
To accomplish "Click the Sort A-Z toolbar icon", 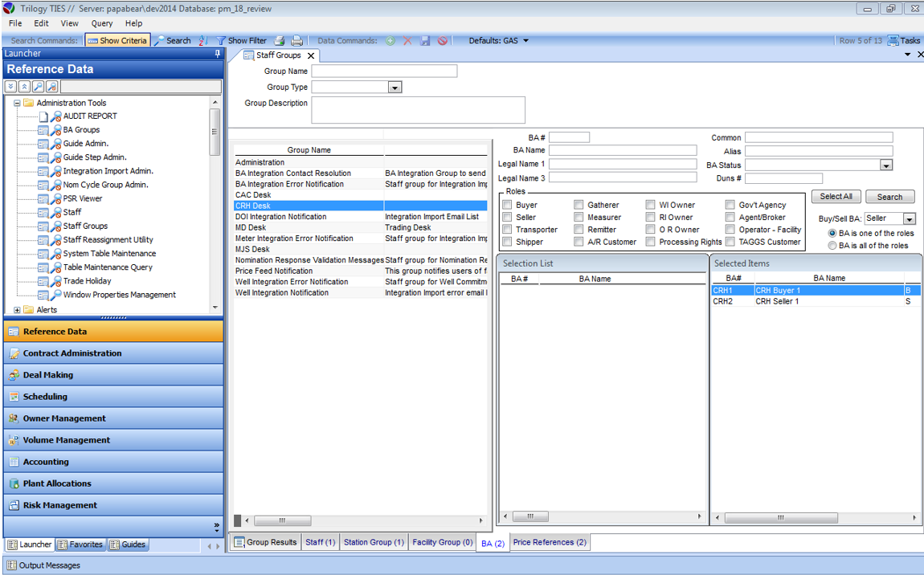I will click(x=202, y=40).
